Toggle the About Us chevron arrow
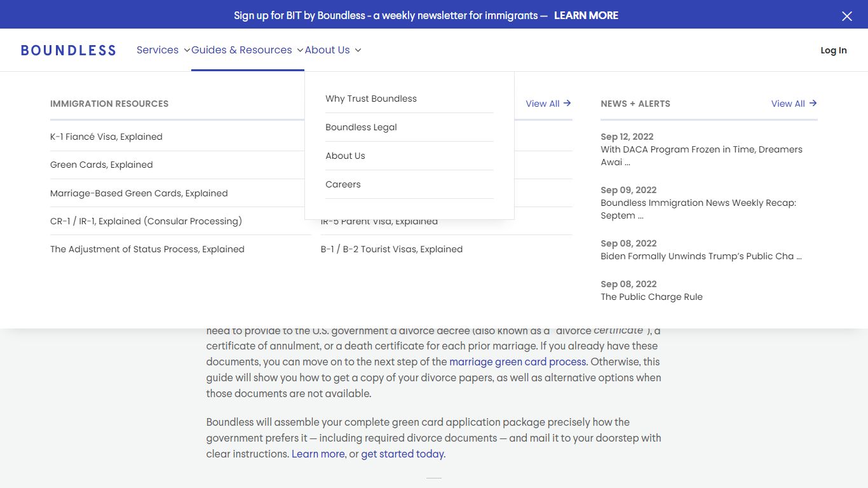The image size is (868, 488). coord(358,50)
